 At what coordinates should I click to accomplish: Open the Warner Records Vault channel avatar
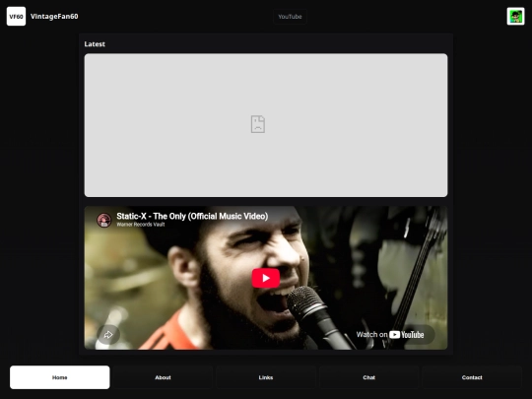tap(104, 221)
